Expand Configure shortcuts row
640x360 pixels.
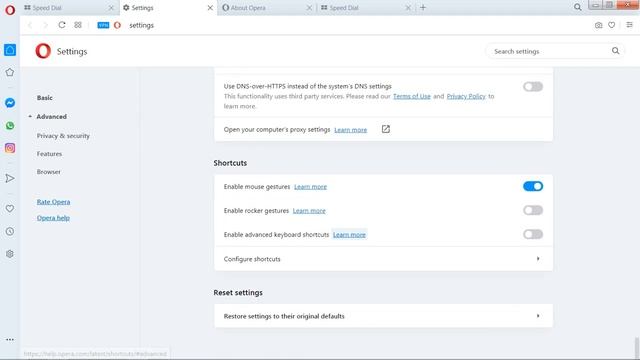[383, 259]
